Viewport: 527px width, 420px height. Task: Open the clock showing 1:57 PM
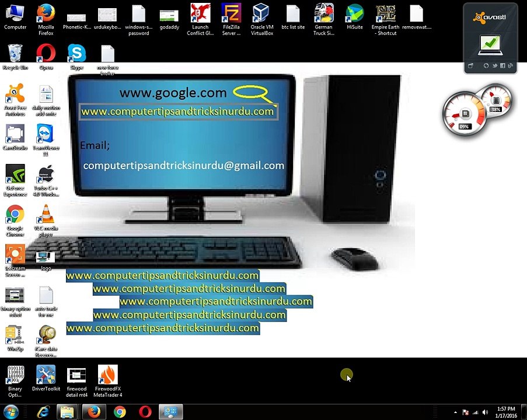(x=506, y=412)
